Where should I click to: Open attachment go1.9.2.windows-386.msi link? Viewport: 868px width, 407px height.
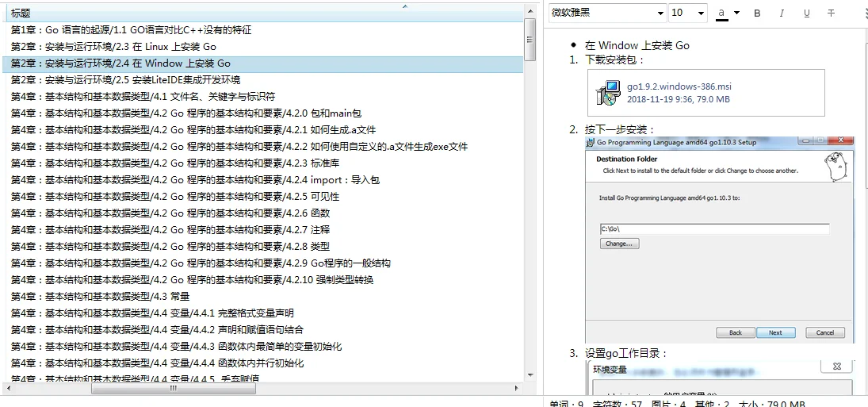pos(679,87)
